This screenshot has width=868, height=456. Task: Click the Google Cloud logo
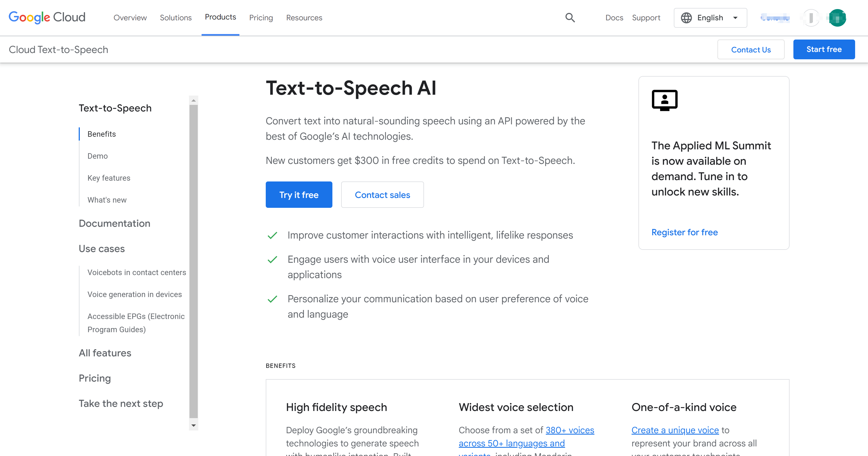[47, 17]
